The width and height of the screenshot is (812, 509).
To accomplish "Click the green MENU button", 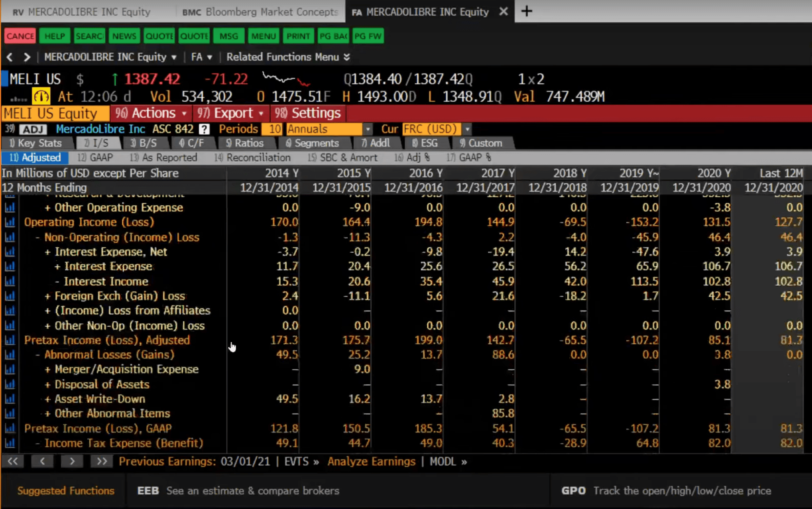I will coord(263,36).
